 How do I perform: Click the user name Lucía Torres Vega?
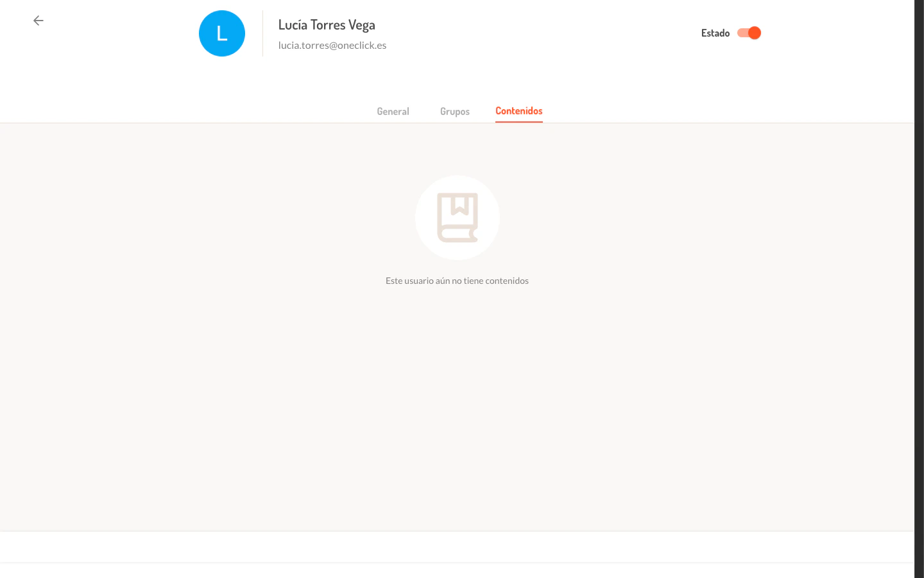pyautogui.click(x=327, y=25)
